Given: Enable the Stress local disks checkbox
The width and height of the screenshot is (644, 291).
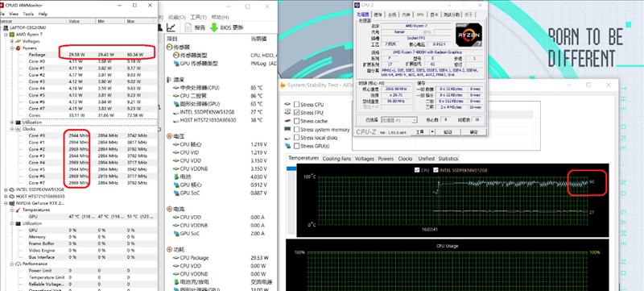Looking at the screenshot, I should 296,138.
